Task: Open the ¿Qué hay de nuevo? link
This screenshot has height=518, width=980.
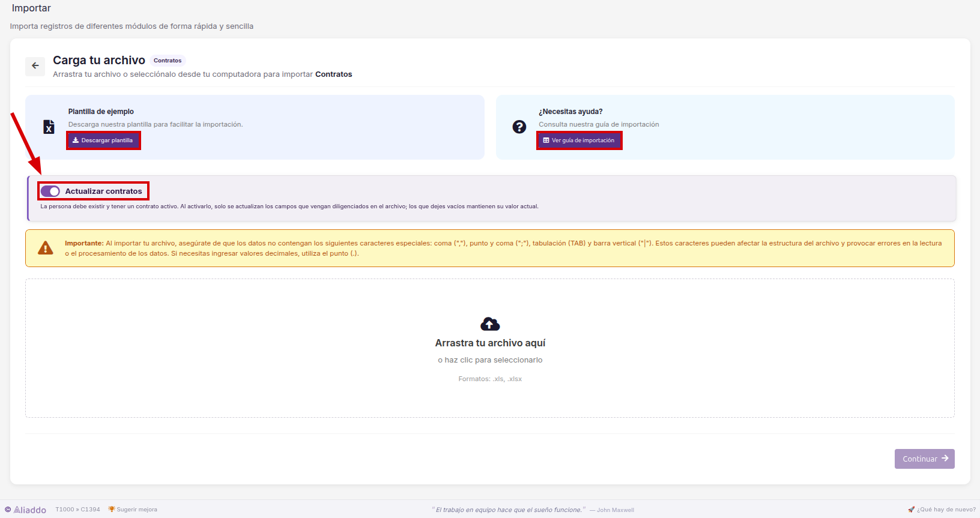Action: coord(942,510)
